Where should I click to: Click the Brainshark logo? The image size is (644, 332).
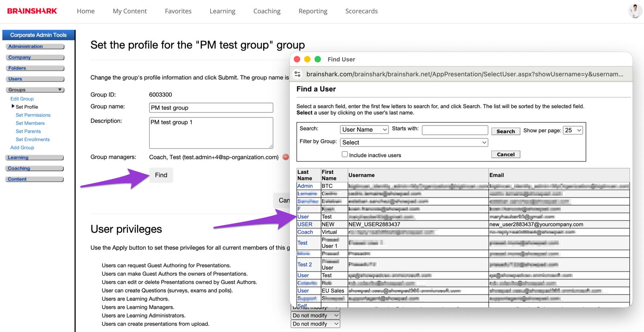point(32,11)
